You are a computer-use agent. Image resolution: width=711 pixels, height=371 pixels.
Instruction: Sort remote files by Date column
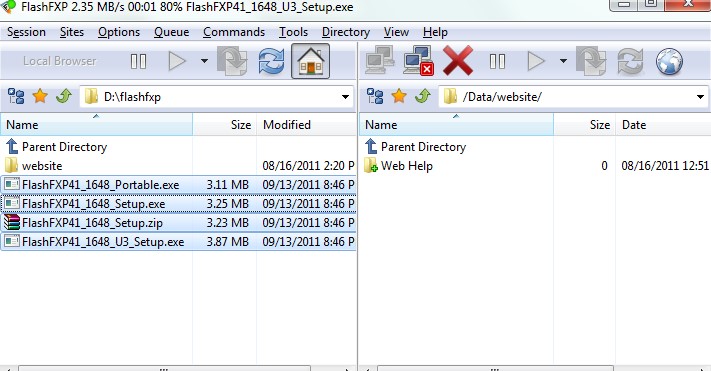click(x=663, y=124)
